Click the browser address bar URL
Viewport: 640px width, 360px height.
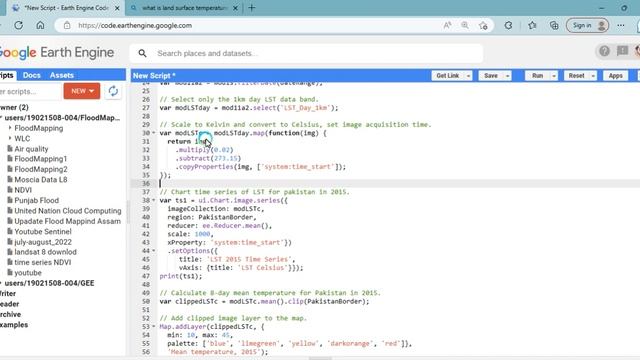tap(135, 25)
